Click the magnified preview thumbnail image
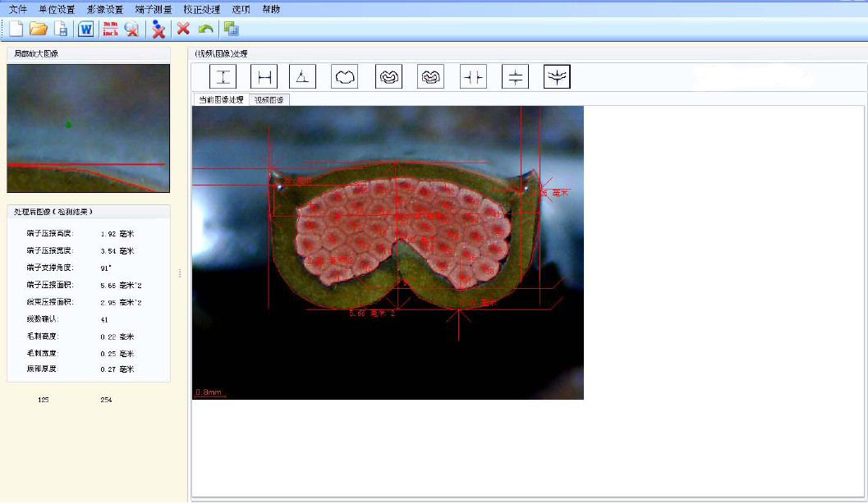868x504 pixels. tap(88, 128)
